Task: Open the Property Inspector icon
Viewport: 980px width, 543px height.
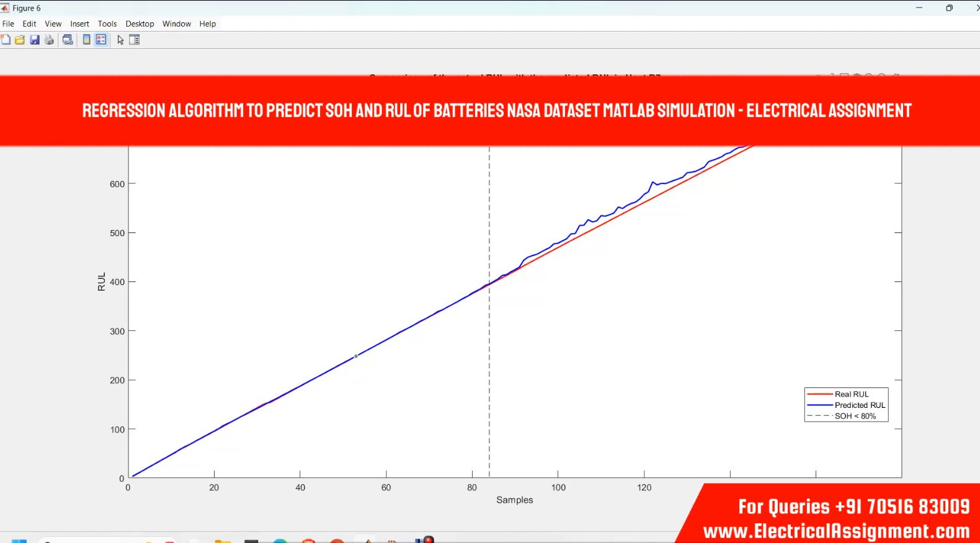Action: tap(135, 40)
